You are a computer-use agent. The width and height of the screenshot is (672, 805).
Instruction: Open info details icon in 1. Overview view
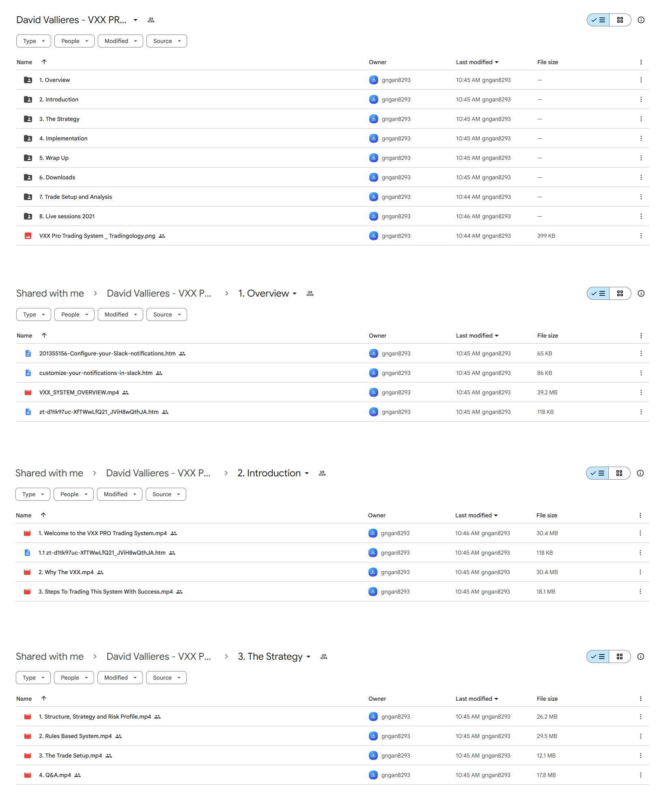coord(641,293)
